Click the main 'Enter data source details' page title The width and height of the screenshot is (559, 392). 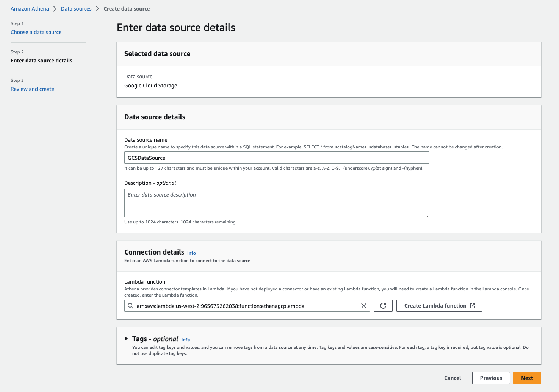pyautogui.click(x=176, y=27)
